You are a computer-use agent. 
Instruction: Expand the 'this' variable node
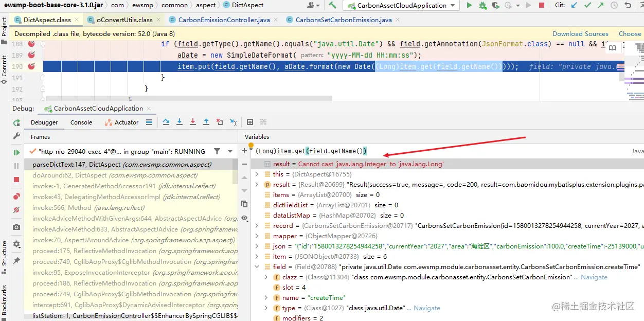pos(257,174)
